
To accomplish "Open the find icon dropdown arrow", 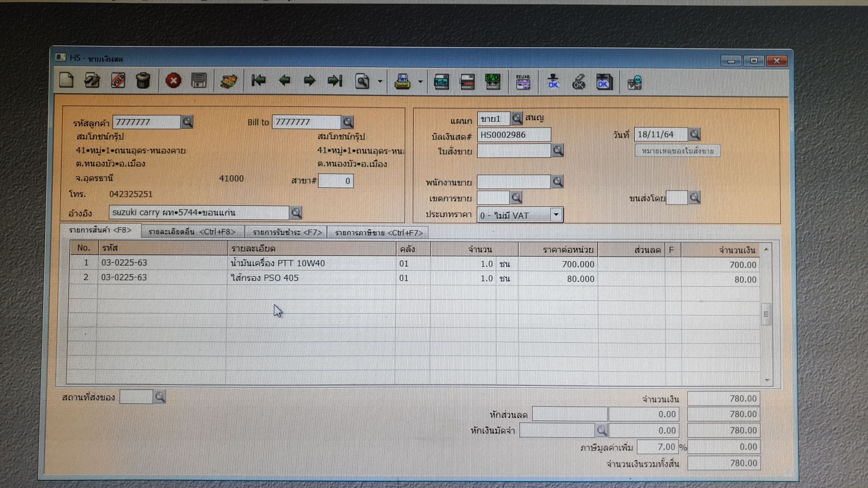I will [380, 82].
